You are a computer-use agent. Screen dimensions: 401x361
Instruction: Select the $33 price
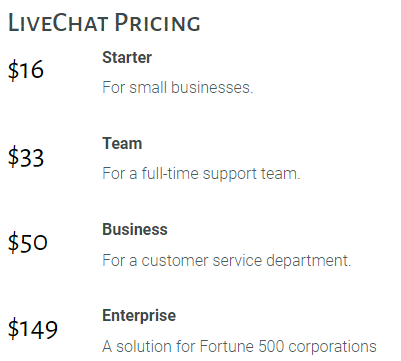[x=26, y=157]
